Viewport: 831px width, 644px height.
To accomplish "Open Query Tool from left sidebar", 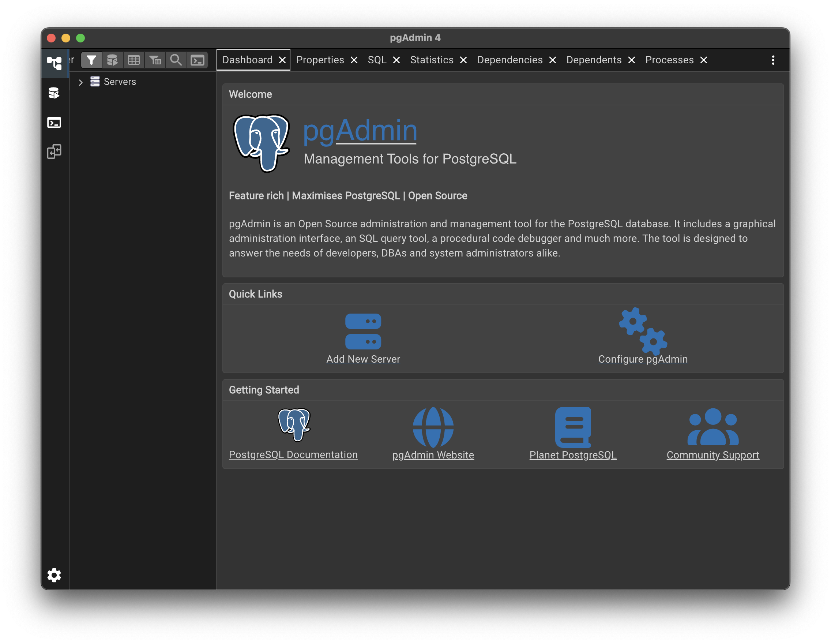I will tap(54, 93).
